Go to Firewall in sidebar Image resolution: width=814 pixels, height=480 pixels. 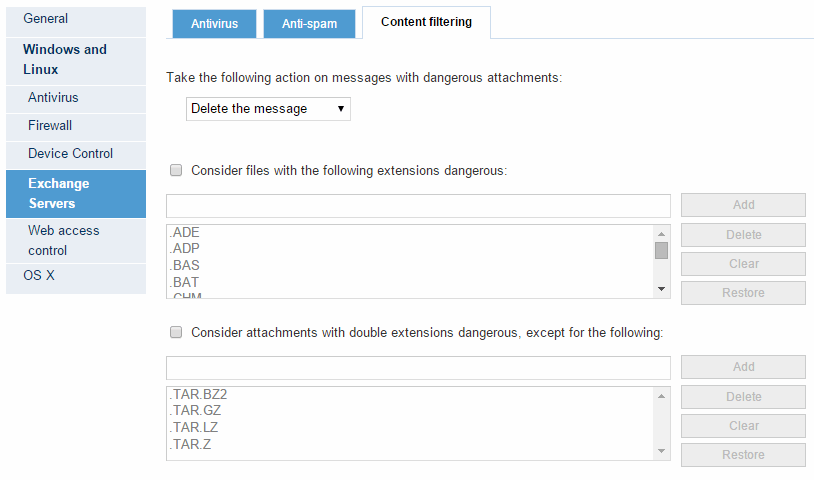50,126
